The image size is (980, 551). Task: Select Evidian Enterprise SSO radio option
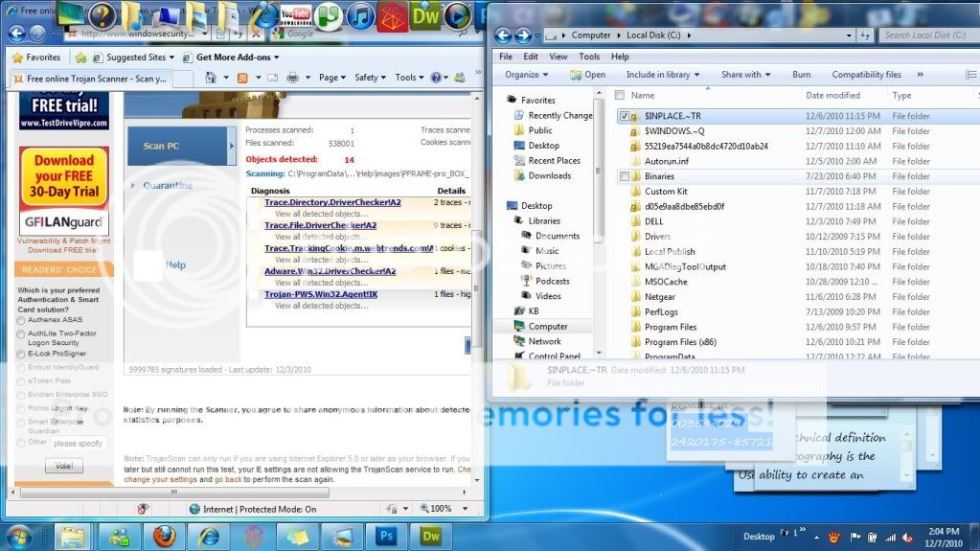[21, 395]
